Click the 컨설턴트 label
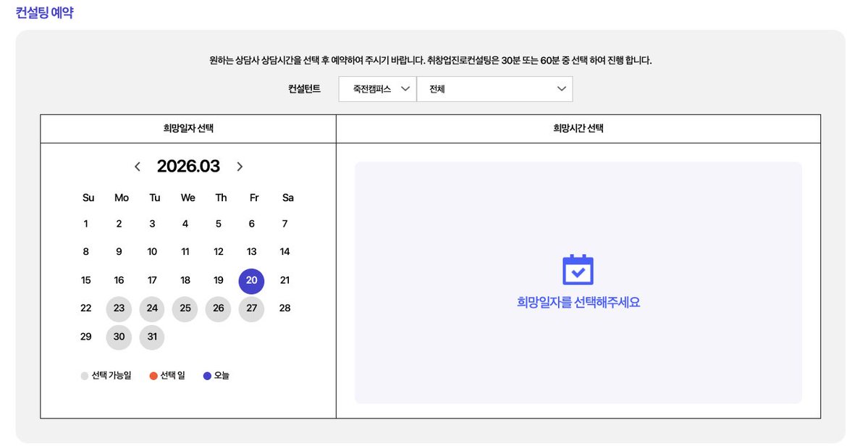Viewport: 868px width, 446px height. click(x=305, y=88)
